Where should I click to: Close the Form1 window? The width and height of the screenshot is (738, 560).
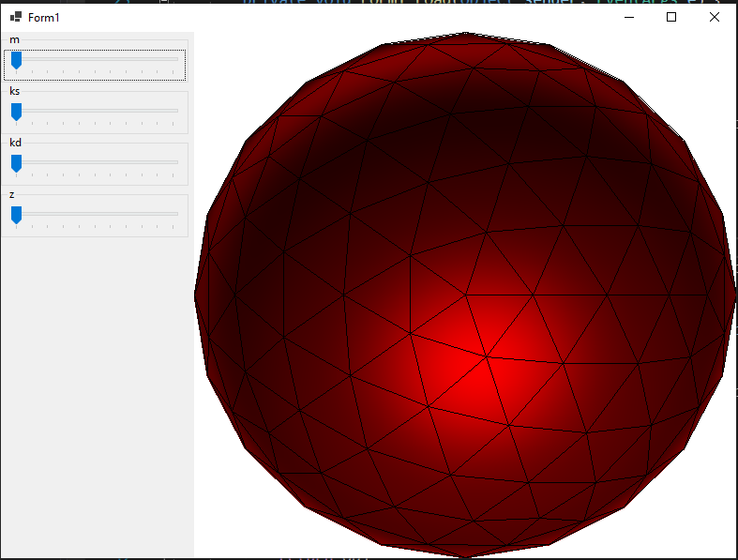point(715,17)
